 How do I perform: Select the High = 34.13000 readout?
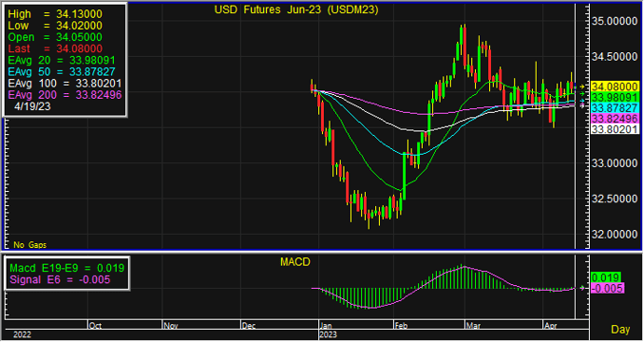[55, 14]
